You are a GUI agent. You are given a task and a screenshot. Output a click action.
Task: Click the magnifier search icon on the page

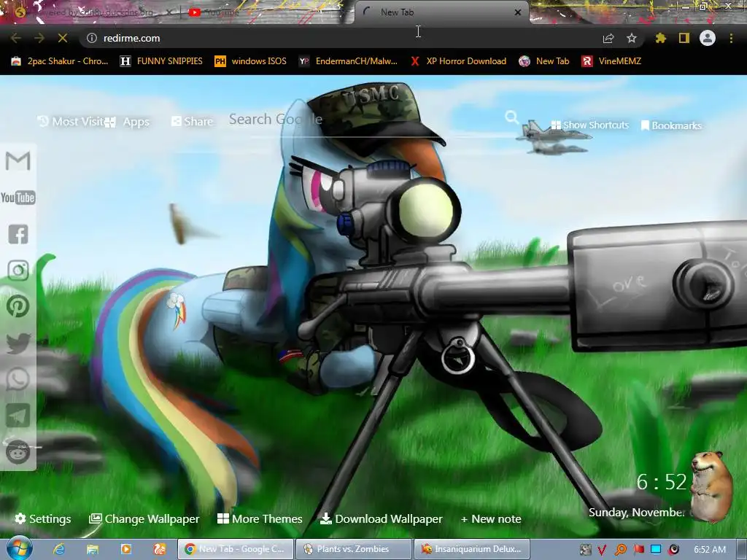(x=511, y=117)
